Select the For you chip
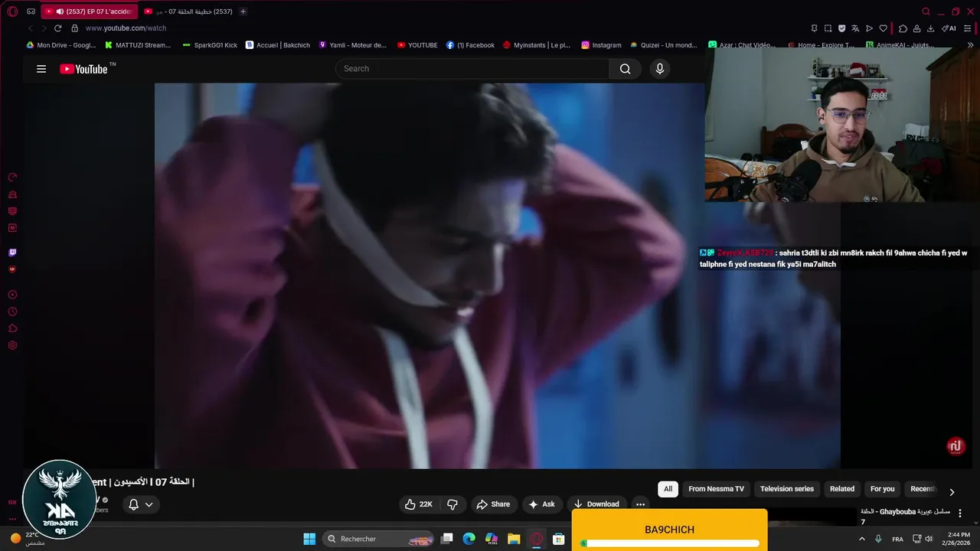Viewport: 980px width, 551px height. pyautogui.click(x=882, y=489)
